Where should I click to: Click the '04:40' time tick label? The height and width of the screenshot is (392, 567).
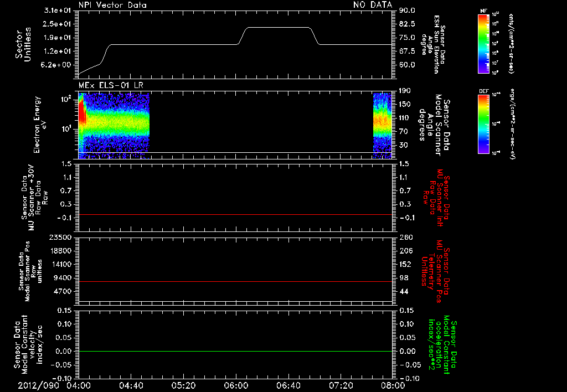(131, 385)
